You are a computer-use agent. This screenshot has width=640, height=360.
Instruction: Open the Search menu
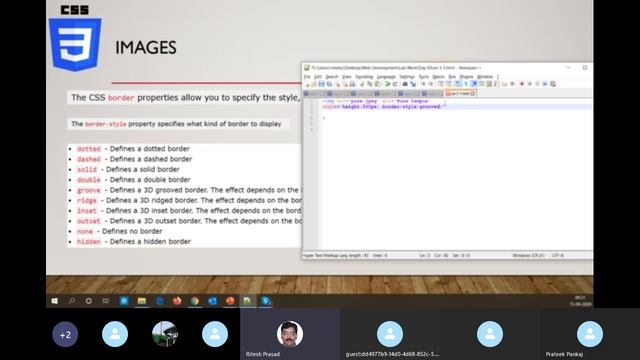(332, 77)
